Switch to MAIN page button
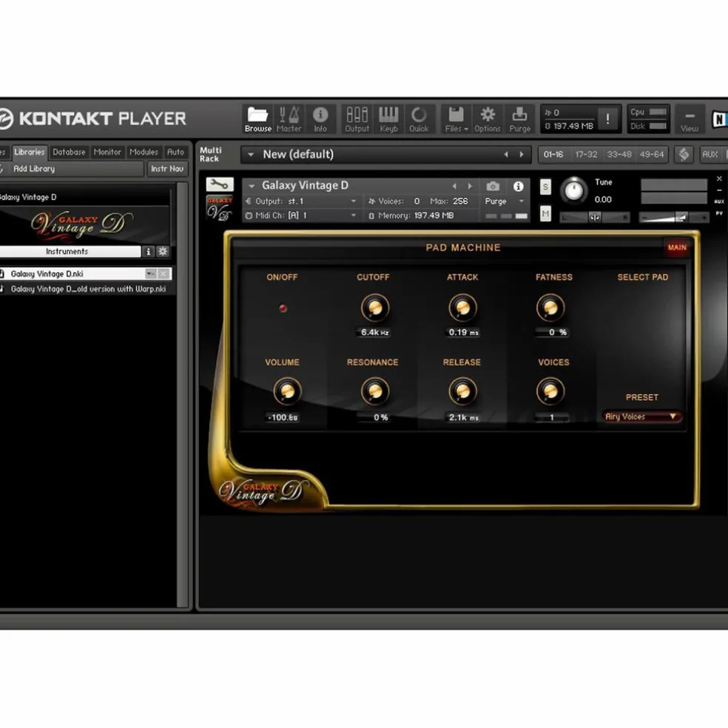728x728 pixels. (x=677, y=247)
